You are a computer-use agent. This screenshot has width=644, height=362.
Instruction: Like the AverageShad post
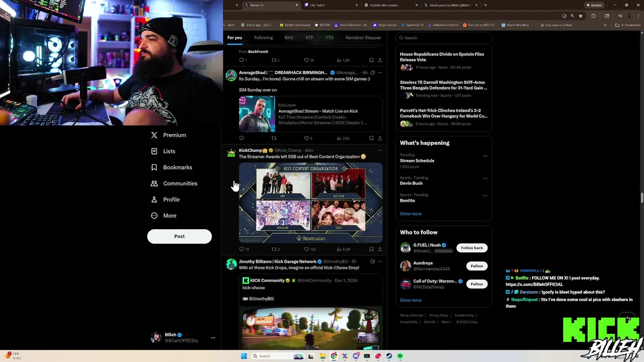(x=308, y=138)
